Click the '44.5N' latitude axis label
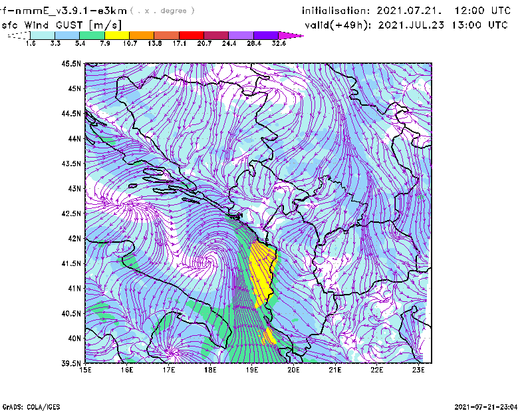The width and height of the screenshot is (532, 411). pyautogui.click(x=71, y=113)
